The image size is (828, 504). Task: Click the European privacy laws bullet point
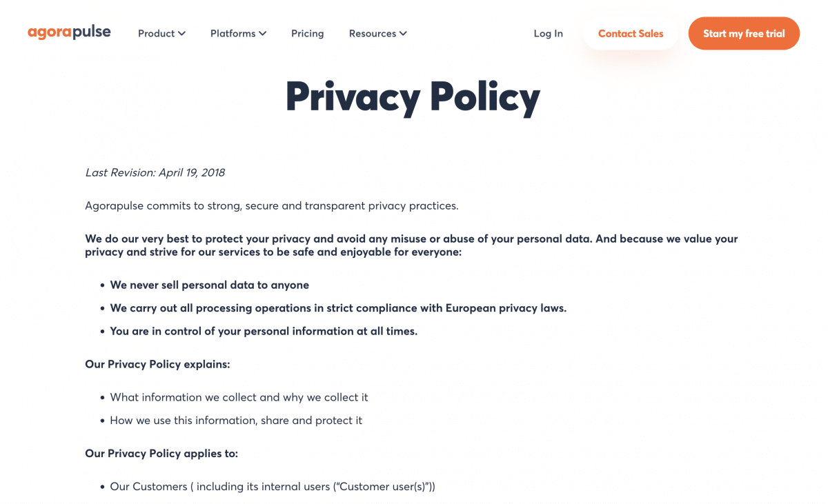pos(338,308)
